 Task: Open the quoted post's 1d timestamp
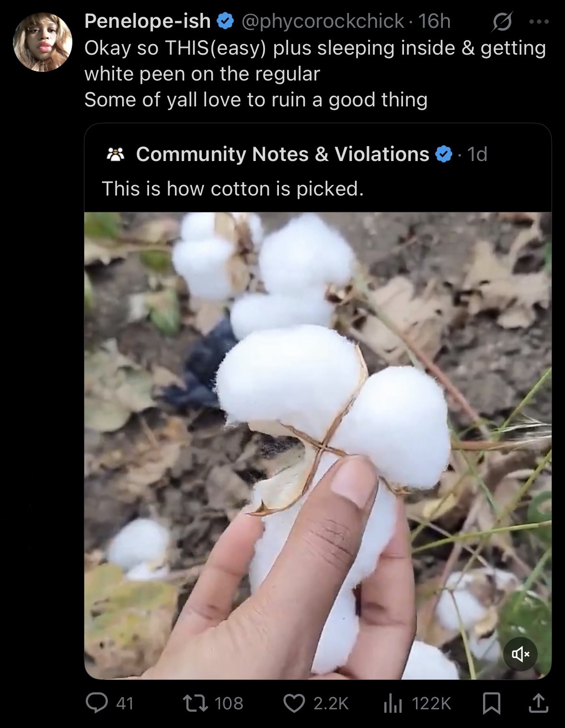tap(477, 154)
